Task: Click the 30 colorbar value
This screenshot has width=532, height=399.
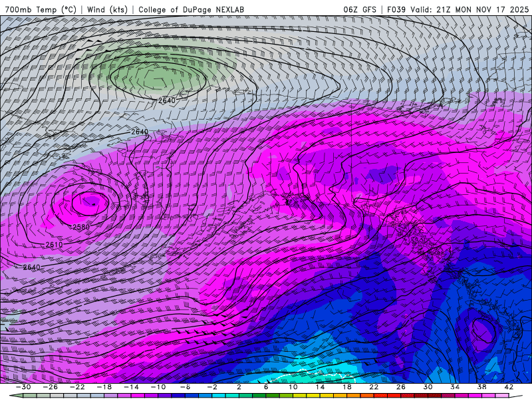Action: pyautogui.click(x=428, y=387)
